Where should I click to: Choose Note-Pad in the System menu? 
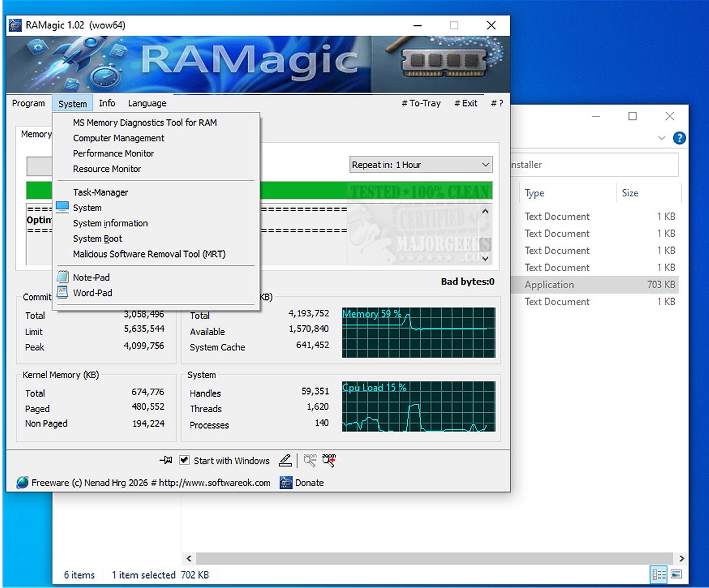point(91,278)
